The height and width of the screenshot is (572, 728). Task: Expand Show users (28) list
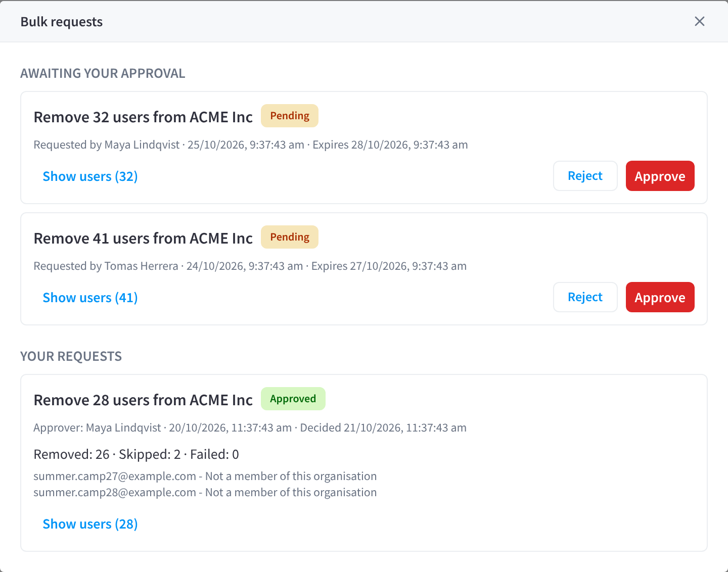click(90, 524)
